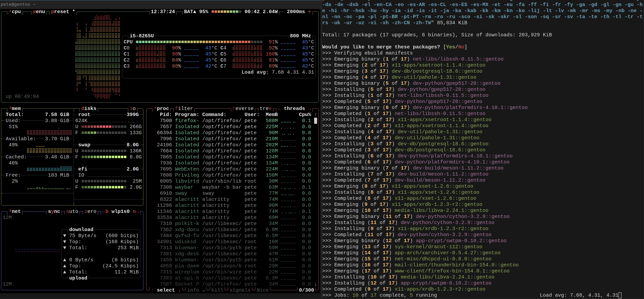The image size is (644, 299).
Task: Click Nice at bottom of proc box
Action: click(x=263, y=290)
